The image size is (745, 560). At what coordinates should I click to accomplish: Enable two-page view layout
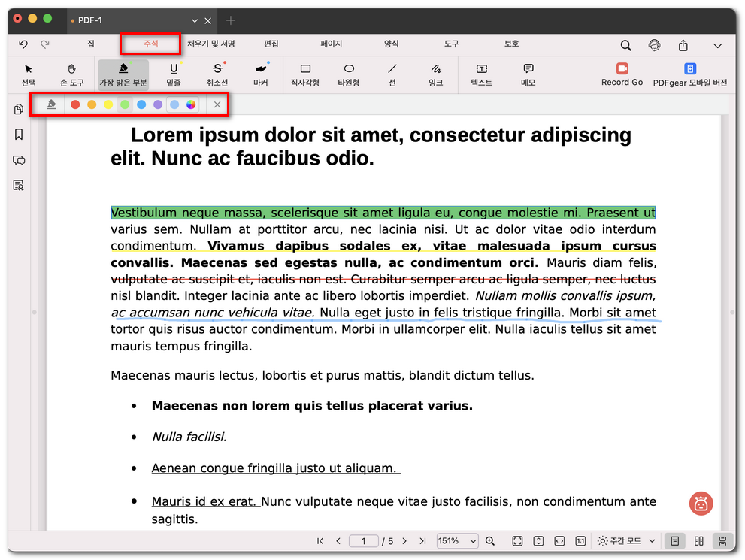(698, 541)
